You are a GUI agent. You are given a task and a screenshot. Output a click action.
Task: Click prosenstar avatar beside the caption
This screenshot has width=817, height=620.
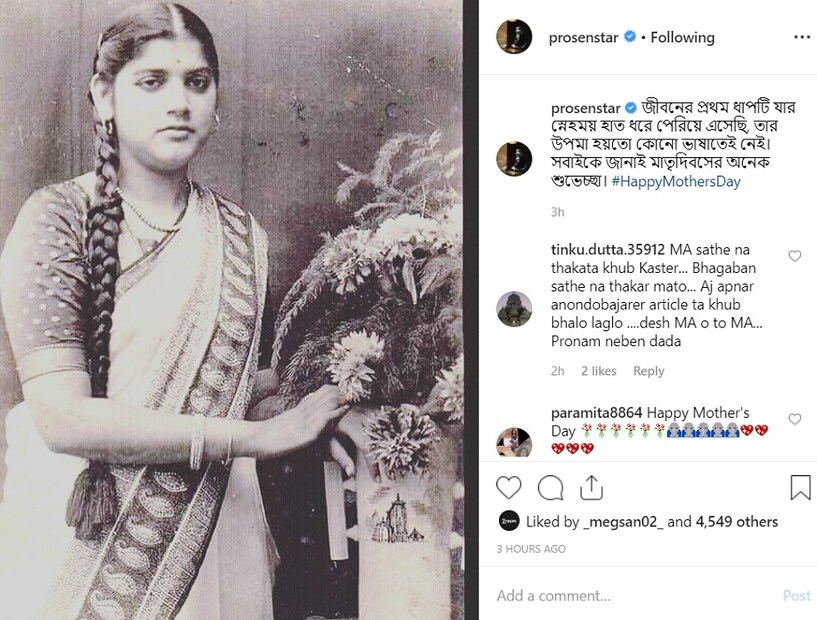tap(514, 159)
